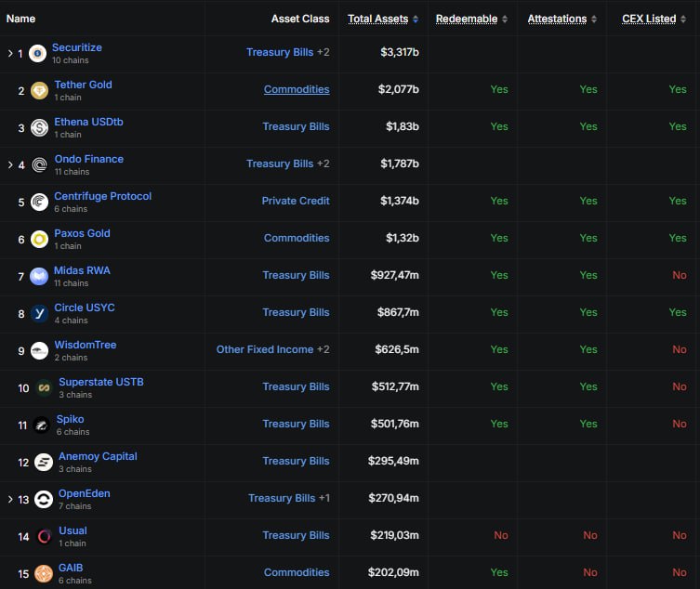Screen dimensions: 700x589
Task: Open the Paxos Gold link
Action: (x=82, y=233)
